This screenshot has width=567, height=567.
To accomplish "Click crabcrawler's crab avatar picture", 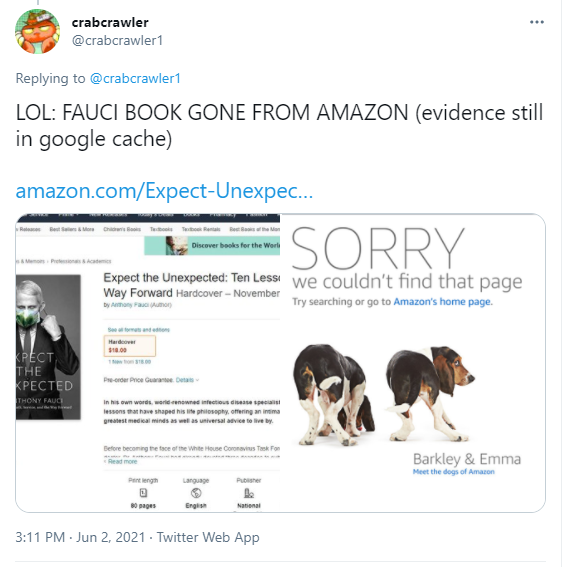I will (37, 31).
